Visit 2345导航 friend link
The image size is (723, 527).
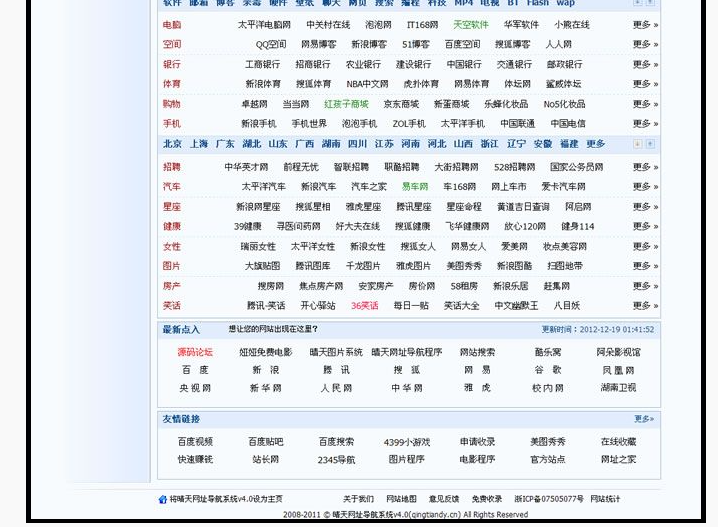coord(336,460)
